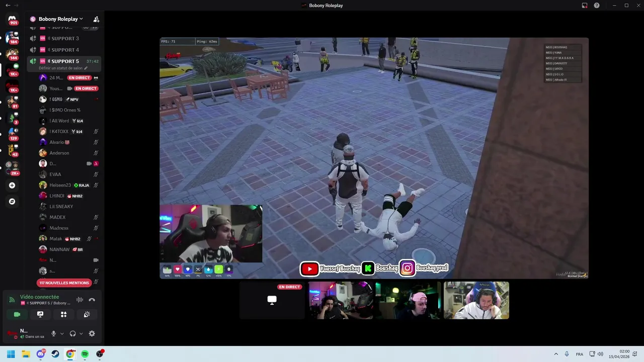Join SUPPORT 4 voice channel
Image resolution: width=644 pixels, height=362 pixels.
pos(64,50)
